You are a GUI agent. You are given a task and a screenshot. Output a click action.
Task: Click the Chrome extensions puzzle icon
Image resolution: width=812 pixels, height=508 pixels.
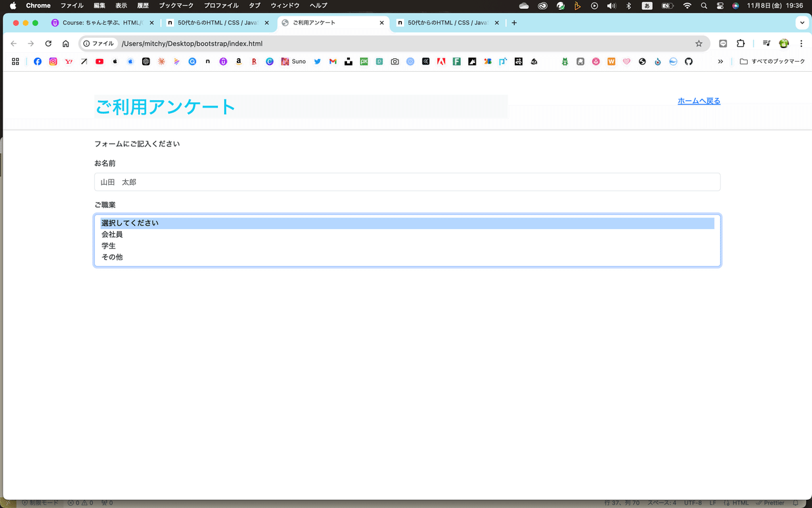[x=740, y=43]
